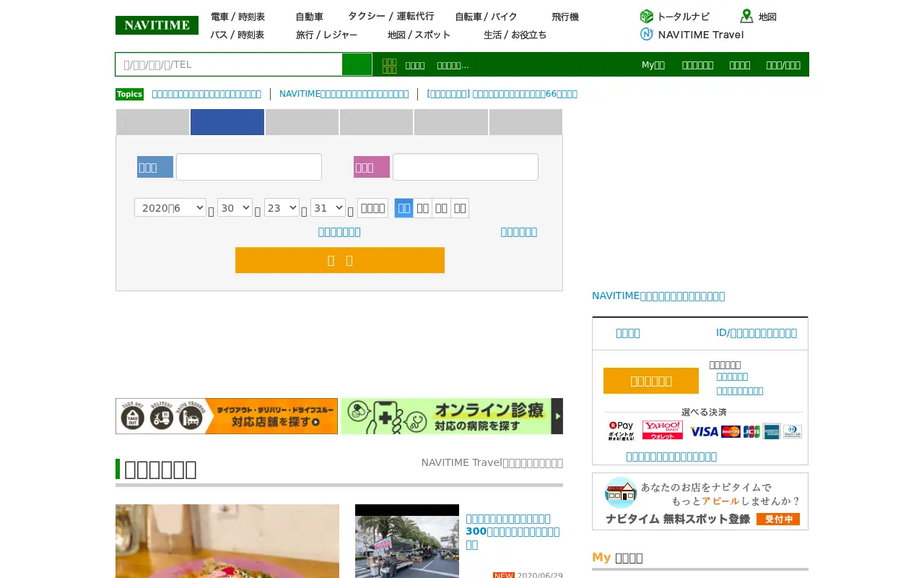Viewport: 924px width, 578px height.
Task: Click the destination field beside the pink label
Action: coord(466,167)
